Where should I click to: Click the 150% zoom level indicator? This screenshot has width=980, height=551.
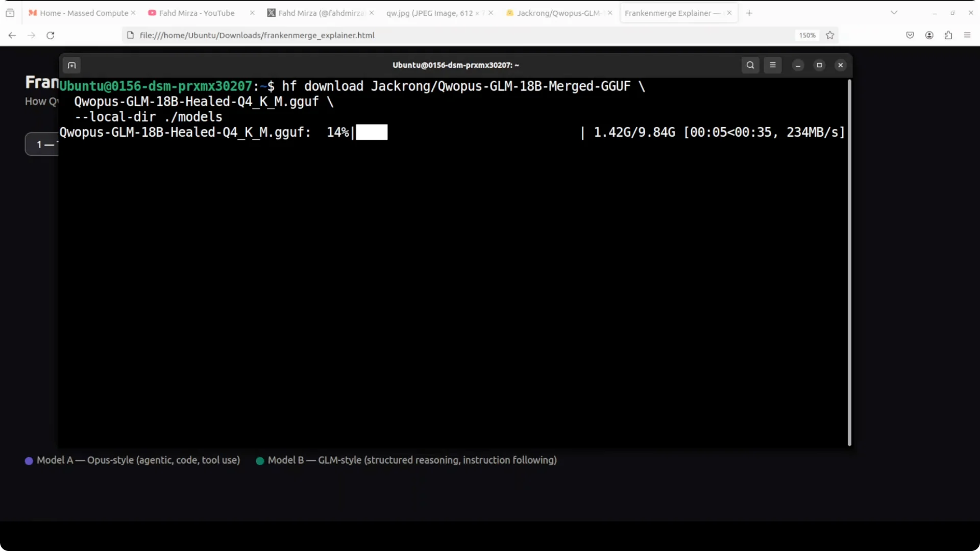pos(807,35)
